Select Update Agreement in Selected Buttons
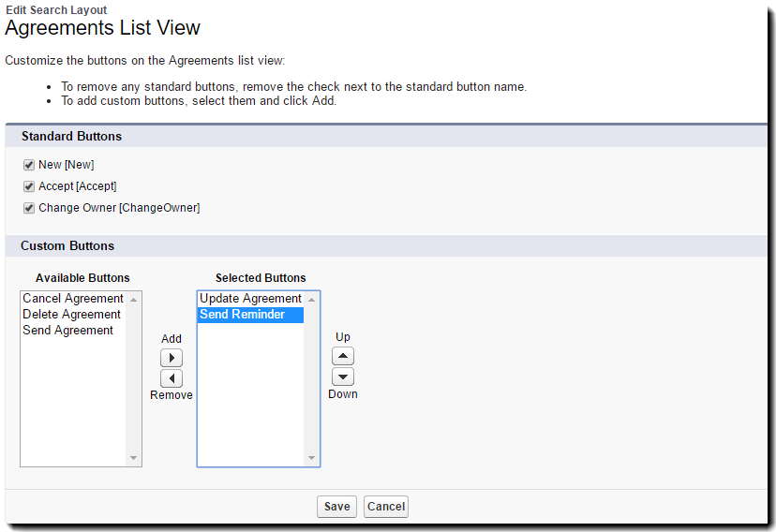 click(x=250, y=299)
